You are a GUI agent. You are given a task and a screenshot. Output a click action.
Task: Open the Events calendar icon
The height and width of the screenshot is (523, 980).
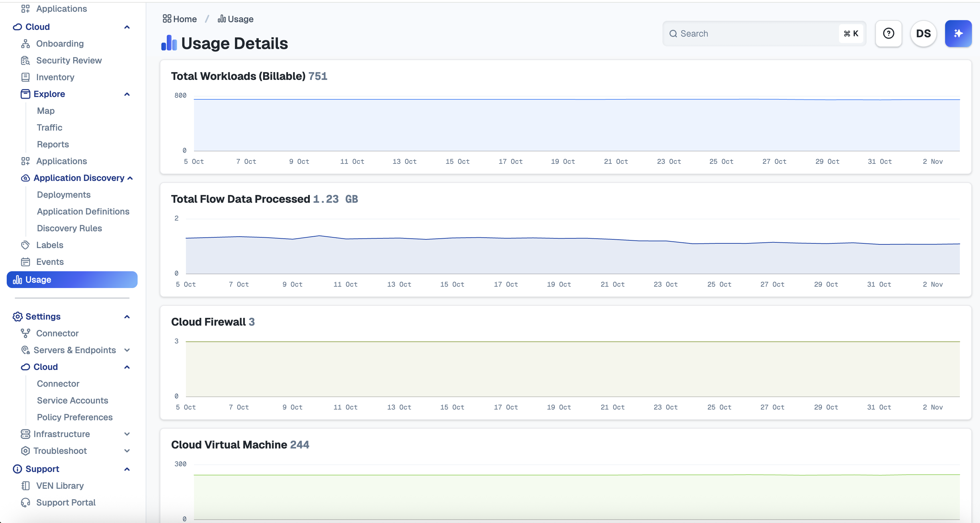(25, 261)
